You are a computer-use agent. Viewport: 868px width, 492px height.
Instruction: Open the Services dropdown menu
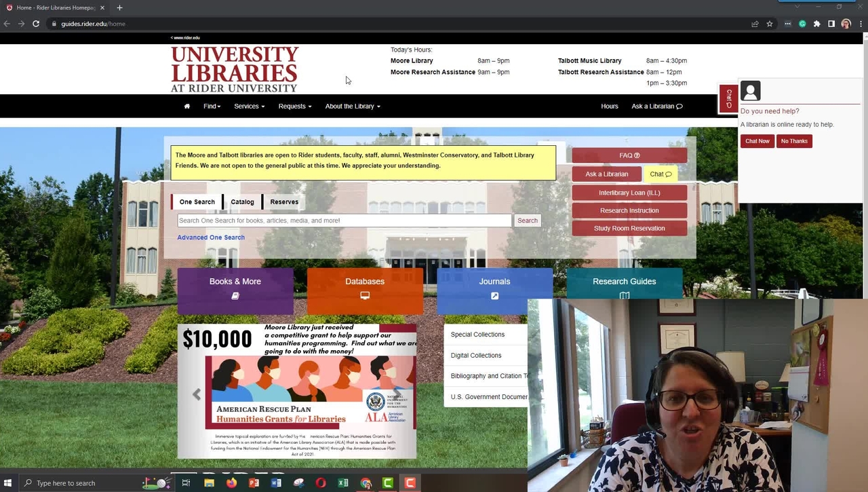coord(249,107)
